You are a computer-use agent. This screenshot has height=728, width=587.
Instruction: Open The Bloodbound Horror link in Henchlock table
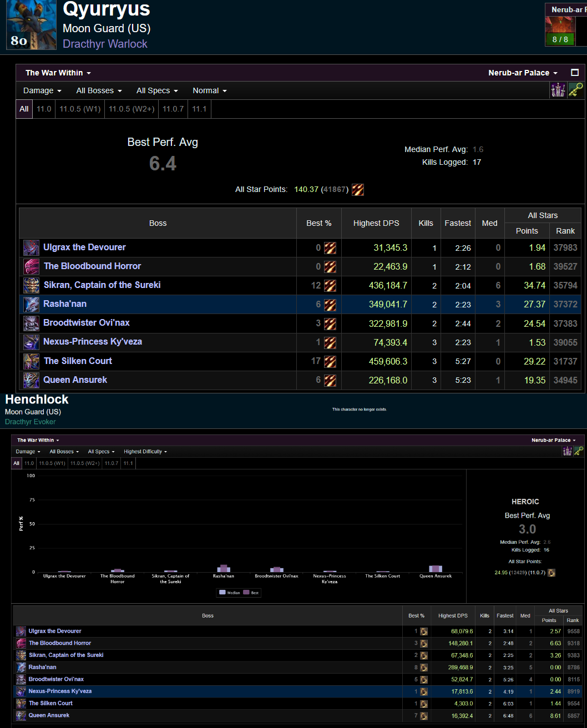(60, 643)
